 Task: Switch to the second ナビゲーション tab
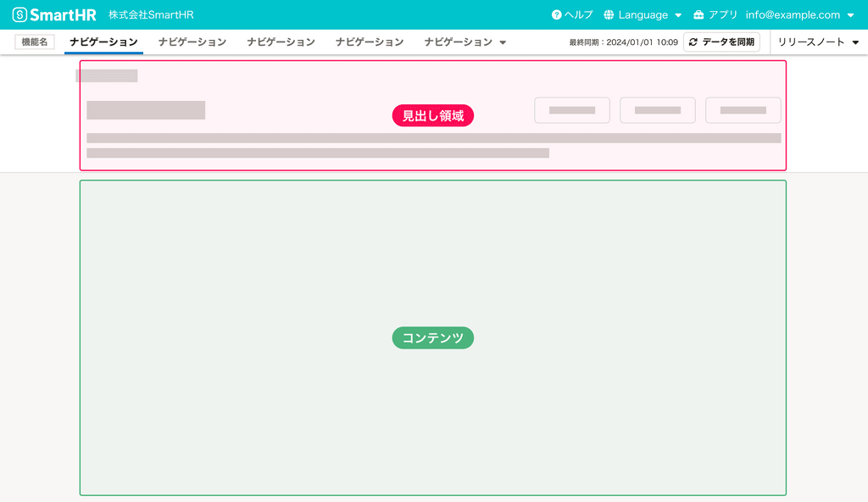click(x=192, y=40)
